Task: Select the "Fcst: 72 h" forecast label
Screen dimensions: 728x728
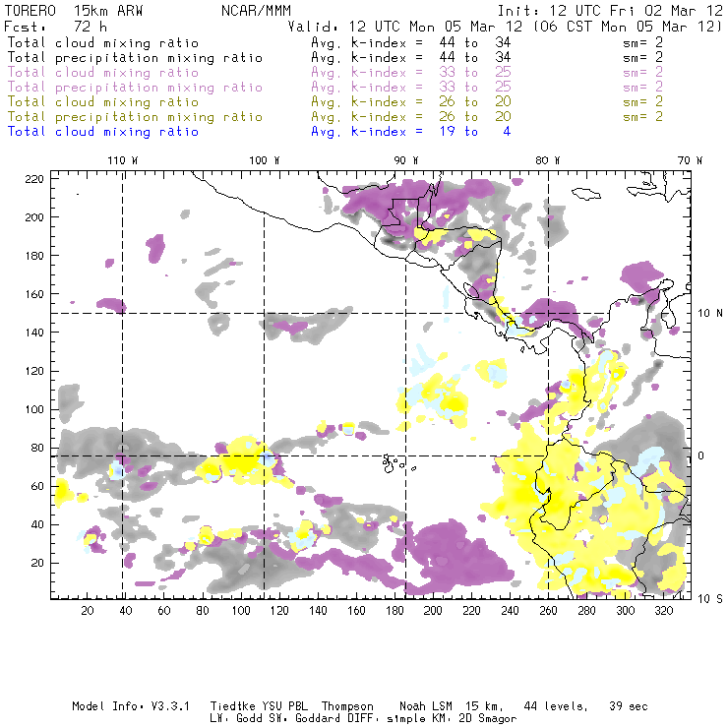Action: coord(56,27)
